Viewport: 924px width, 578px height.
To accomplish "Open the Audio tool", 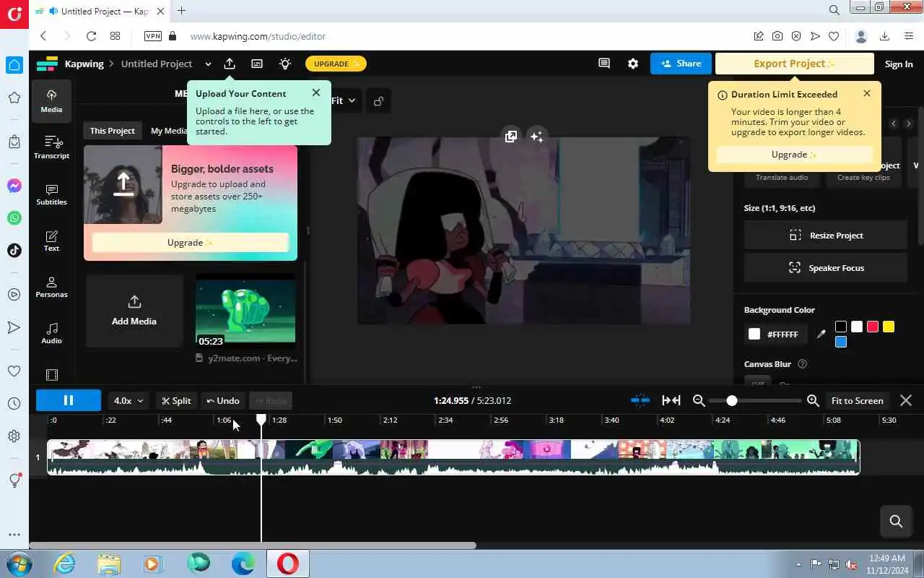I will (51, 333).
